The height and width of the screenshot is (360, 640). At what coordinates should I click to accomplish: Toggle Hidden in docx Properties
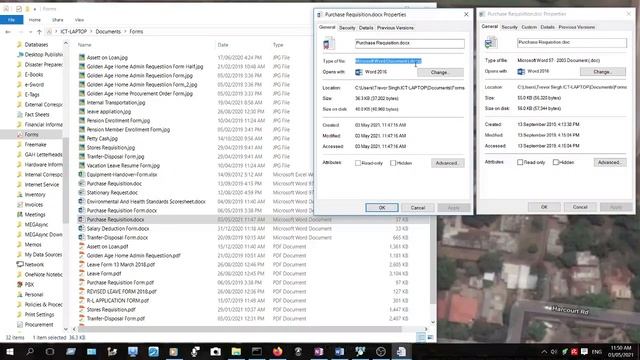(393, 163)
